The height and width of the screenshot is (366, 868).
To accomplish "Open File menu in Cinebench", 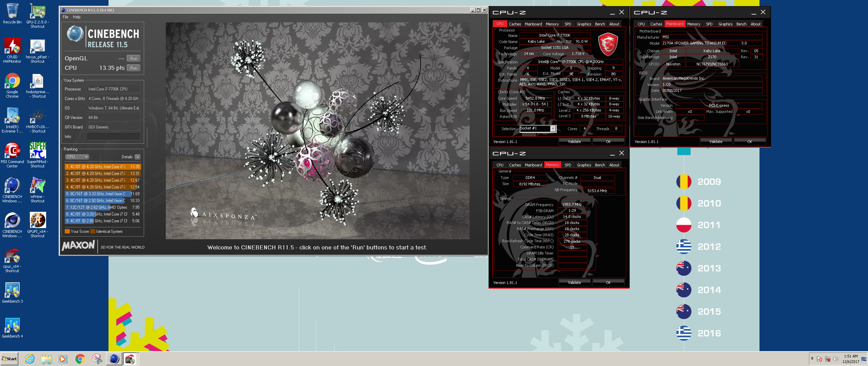I will (x=65, y=17).
